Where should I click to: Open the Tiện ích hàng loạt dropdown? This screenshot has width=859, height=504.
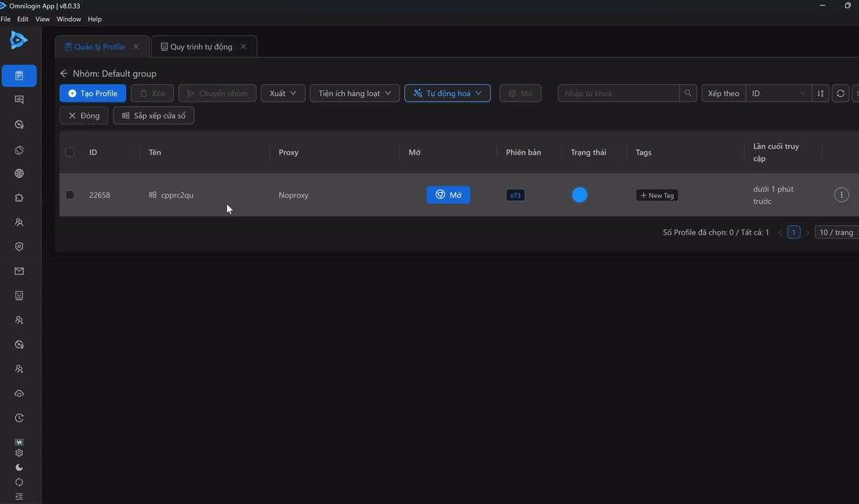tap(354, 92)
